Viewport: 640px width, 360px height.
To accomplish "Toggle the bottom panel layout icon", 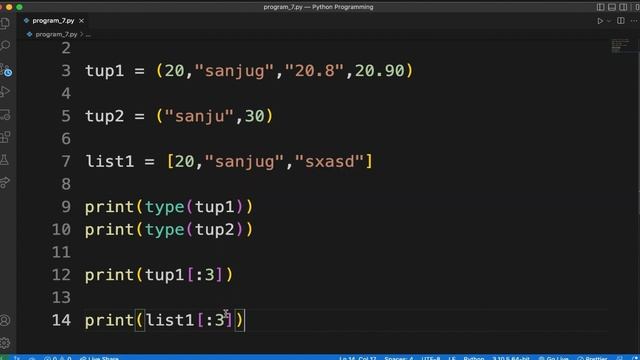I will tap(611, 7).
